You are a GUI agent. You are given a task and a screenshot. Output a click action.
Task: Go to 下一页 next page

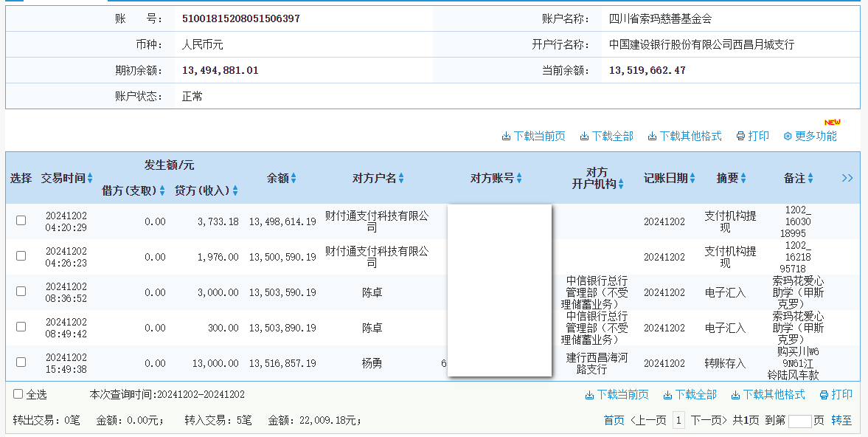pos(709,420)
